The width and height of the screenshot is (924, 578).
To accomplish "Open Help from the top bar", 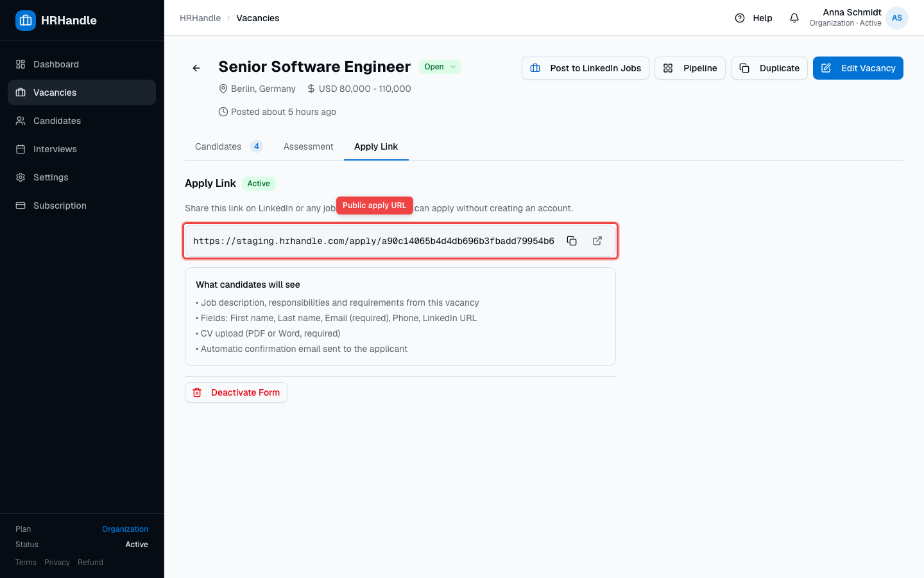I will pyautogui.click(x=753, y=18).
